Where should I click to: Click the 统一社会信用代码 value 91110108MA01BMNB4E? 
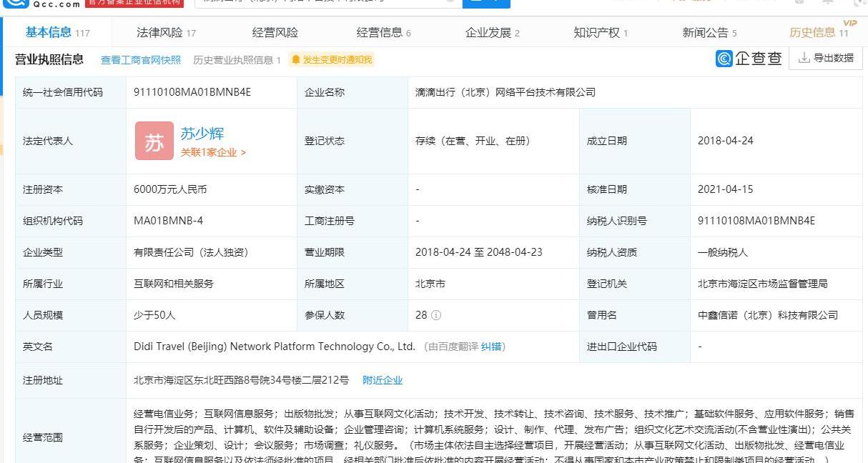click(x=192, y=92)
